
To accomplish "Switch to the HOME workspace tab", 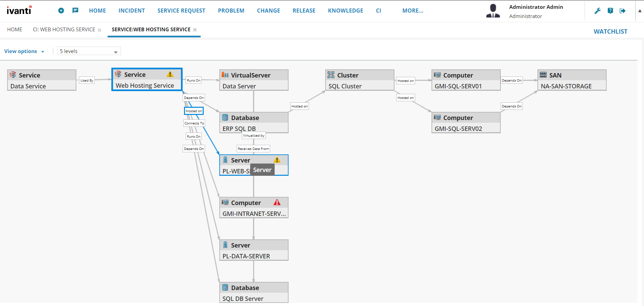I will pos(15,30).
